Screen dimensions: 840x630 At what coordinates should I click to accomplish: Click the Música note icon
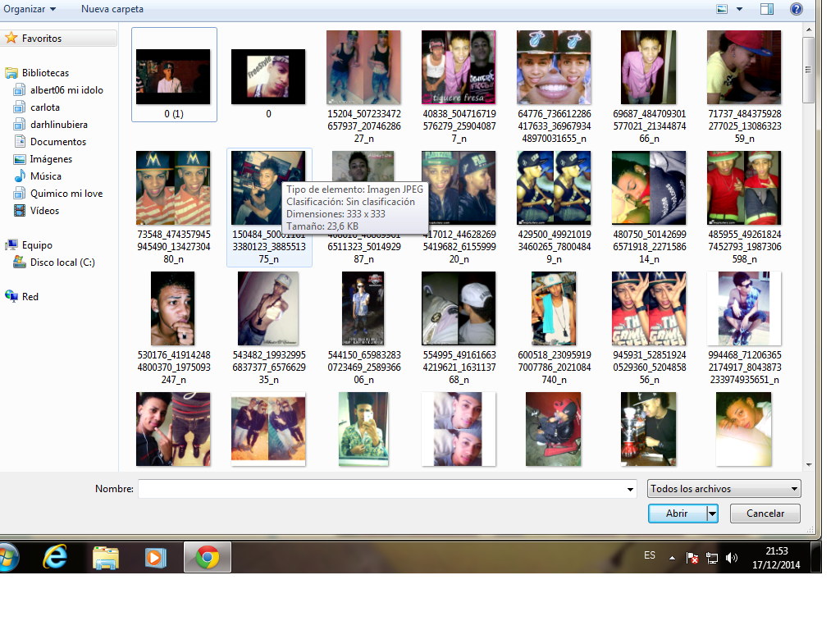[x=20, y=176]
